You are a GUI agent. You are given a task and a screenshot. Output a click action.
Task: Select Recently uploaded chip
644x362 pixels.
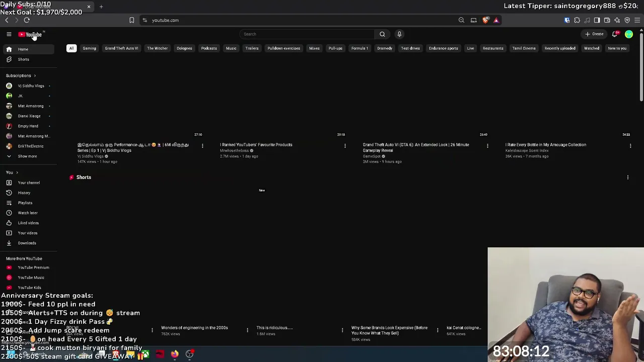coord(559,48)
